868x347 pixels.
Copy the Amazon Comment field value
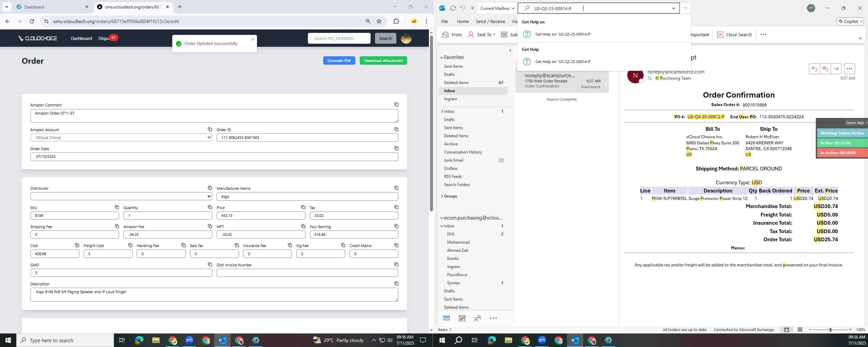396,105
